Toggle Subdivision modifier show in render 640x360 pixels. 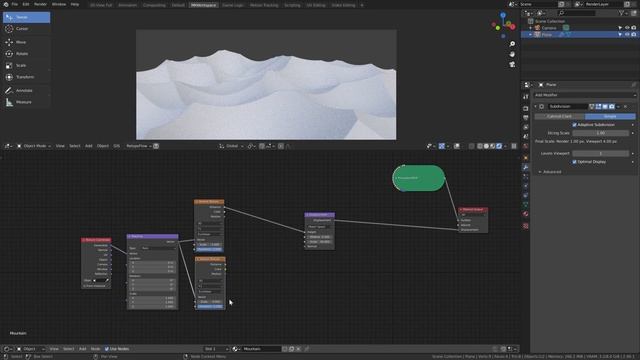pos(612,107)
